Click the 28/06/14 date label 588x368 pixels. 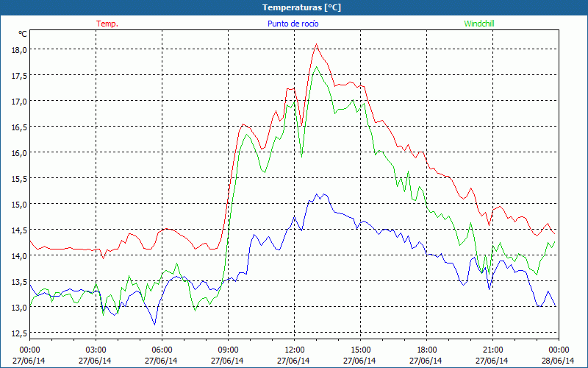(x=558, y=361)
